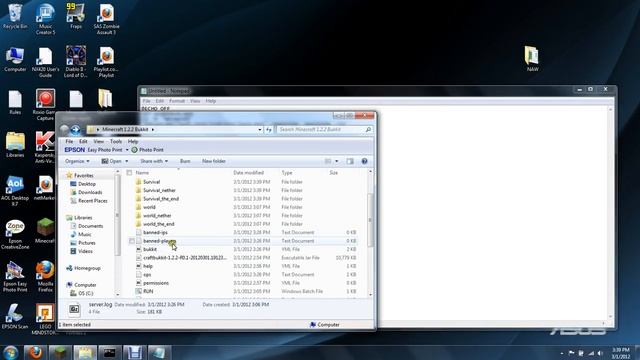Open the address bar history dropdown
The height and width of the screenshot is (360, 640).
260,129
